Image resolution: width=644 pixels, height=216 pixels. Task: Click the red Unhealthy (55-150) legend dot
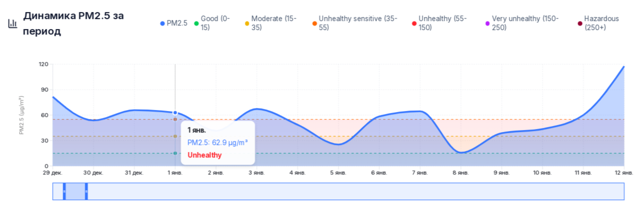coord(414,23)
